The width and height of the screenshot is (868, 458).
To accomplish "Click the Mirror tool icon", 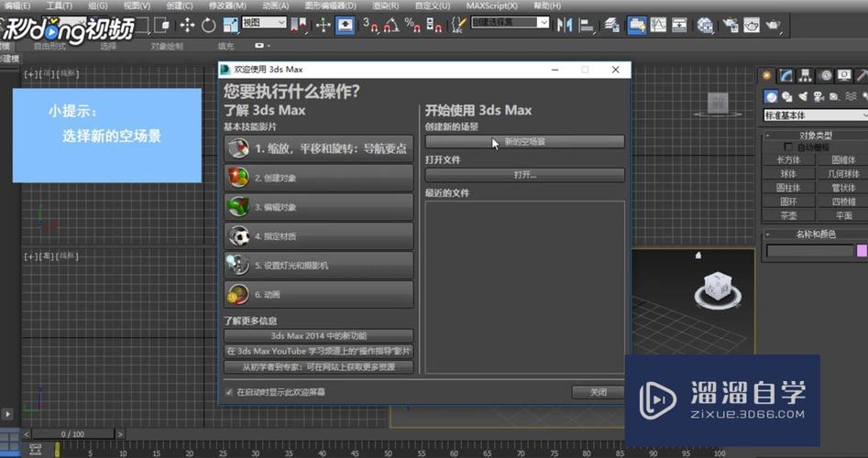I will pos(564,25).
